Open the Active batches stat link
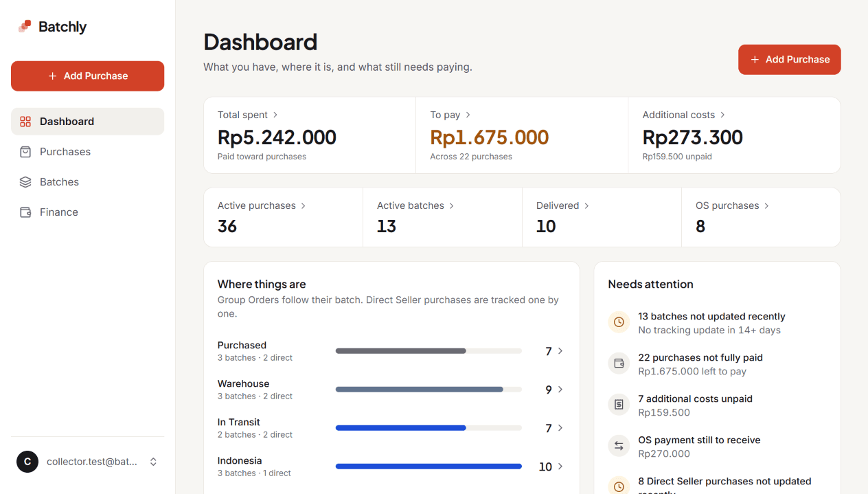This screenshot has height=494, width=868. point(442,217)
